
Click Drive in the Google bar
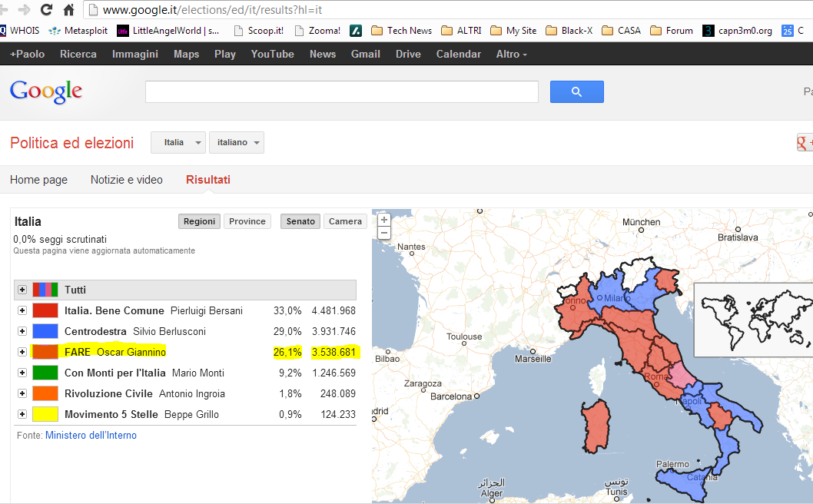point(408,54)
